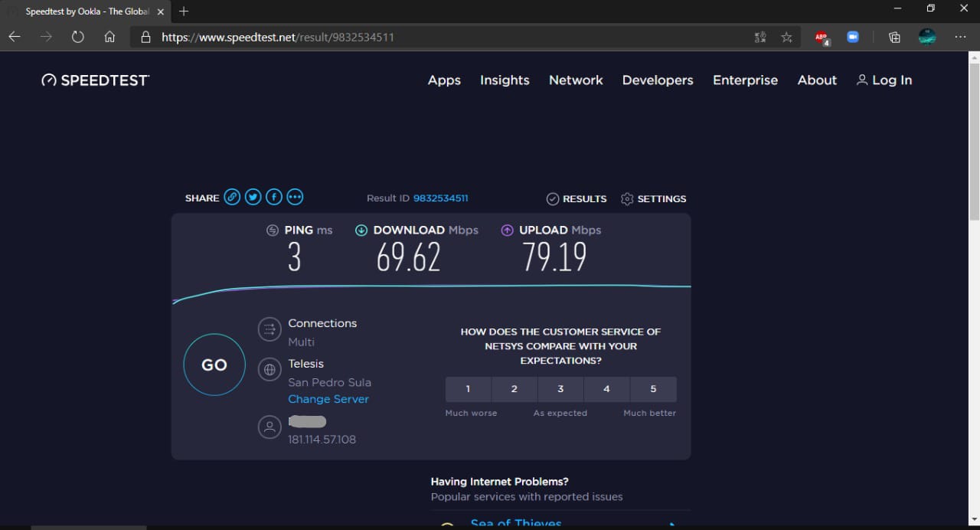Open Adblock extension icon
Viewport: 980px width, 530px height.
click(x=822, y=38)
